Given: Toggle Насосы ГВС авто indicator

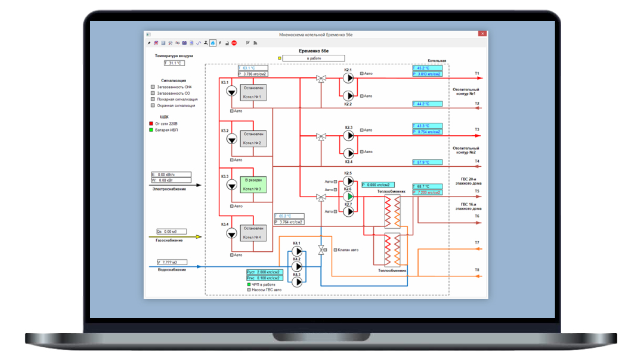Looking at the screenshot, I should pos(249,290).
